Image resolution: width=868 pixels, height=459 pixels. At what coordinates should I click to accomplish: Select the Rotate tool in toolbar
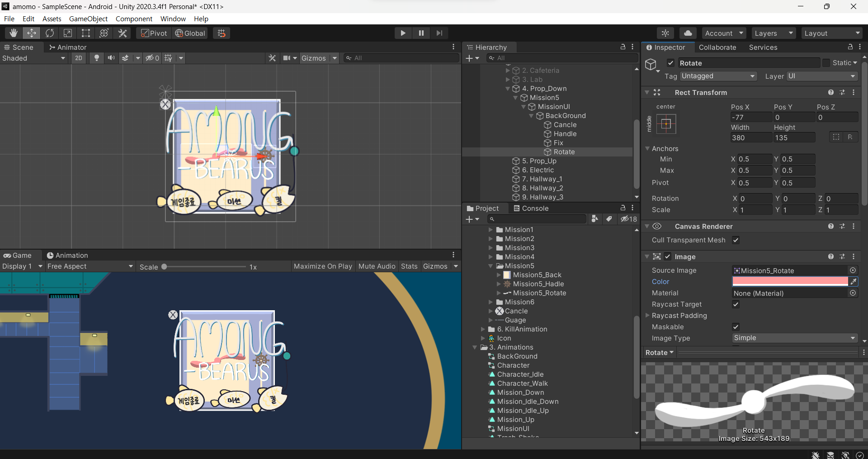(x=50, y=33)
